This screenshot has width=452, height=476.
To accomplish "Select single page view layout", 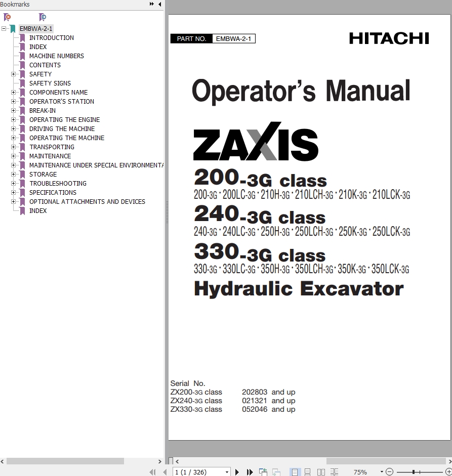I will point(295,472).
